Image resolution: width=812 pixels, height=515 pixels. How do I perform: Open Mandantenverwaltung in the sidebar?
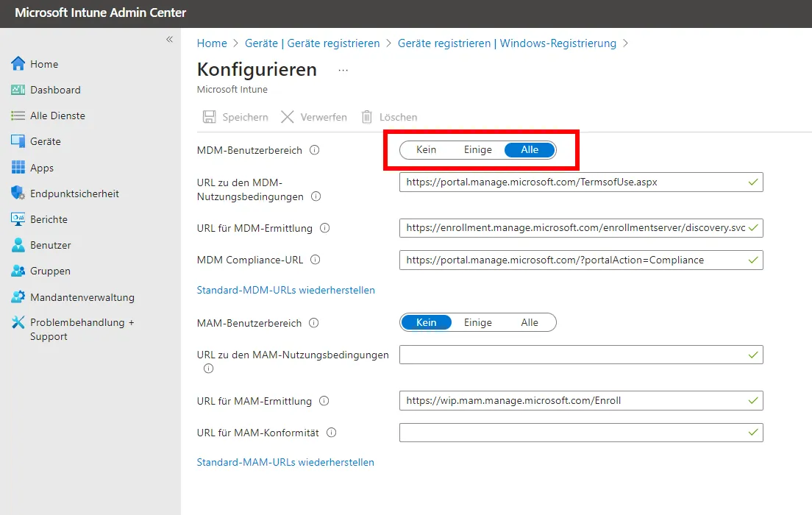click(x=82, y=297)
